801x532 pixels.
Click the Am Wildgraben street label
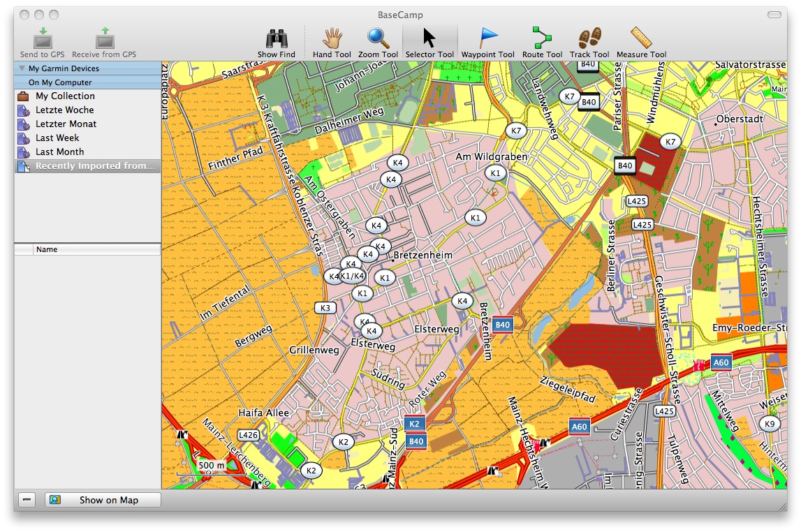[492, 156]
